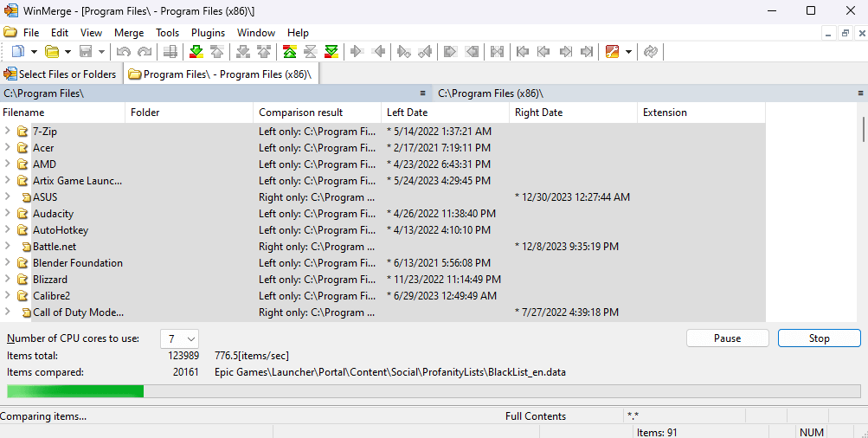
Task: Open the Plugins menu
Action: 209,33
